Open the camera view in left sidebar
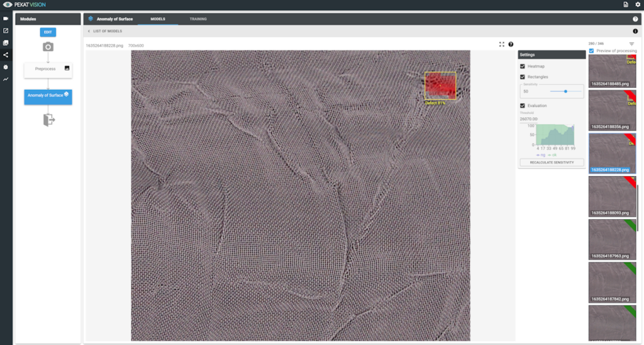 click(6, 18)
